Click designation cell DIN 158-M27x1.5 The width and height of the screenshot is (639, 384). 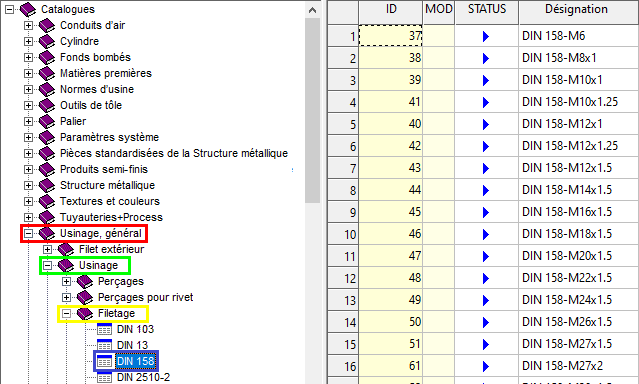pos(579,344)
